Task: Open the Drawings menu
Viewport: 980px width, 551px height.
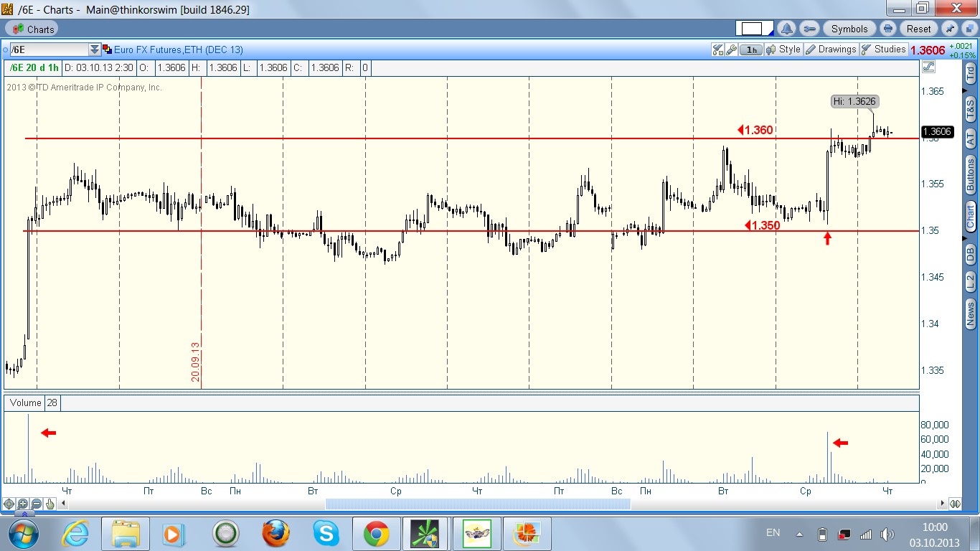Action: tap(831, 50)
